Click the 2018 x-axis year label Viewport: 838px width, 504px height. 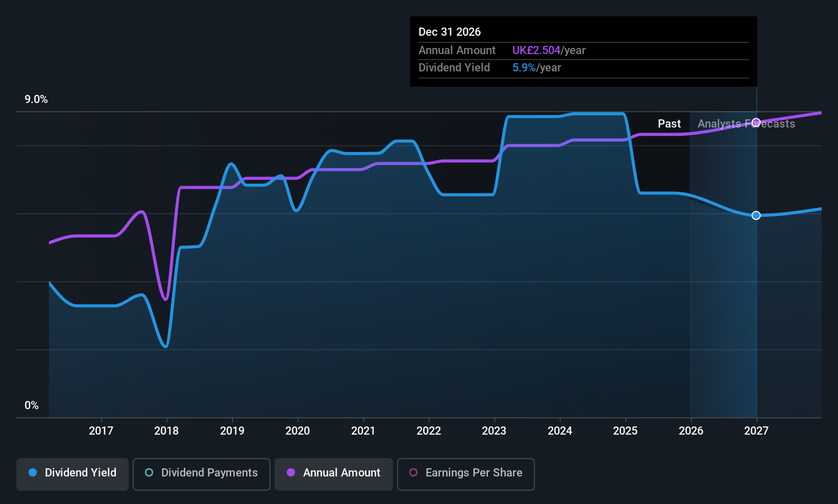(x=166, y=431)
